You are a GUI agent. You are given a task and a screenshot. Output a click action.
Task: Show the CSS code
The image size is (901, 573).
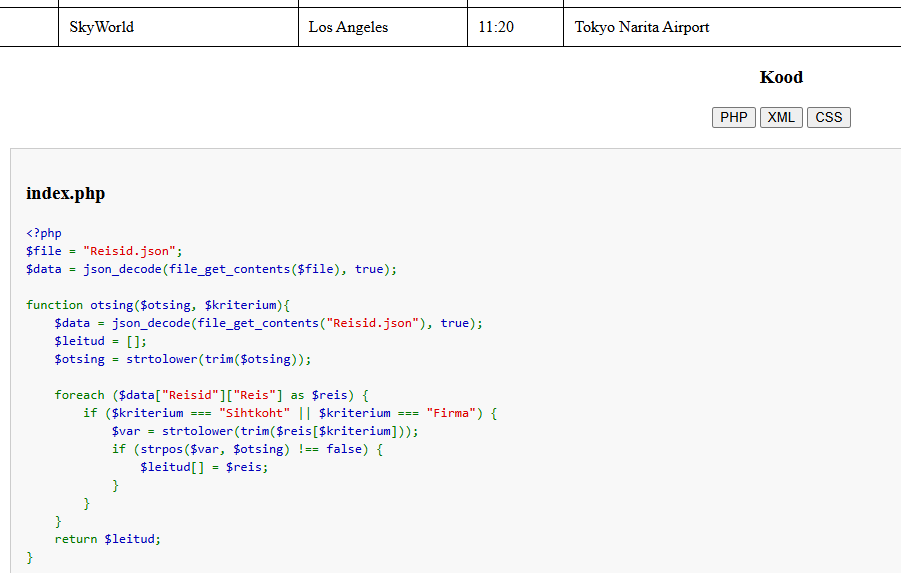828,117
